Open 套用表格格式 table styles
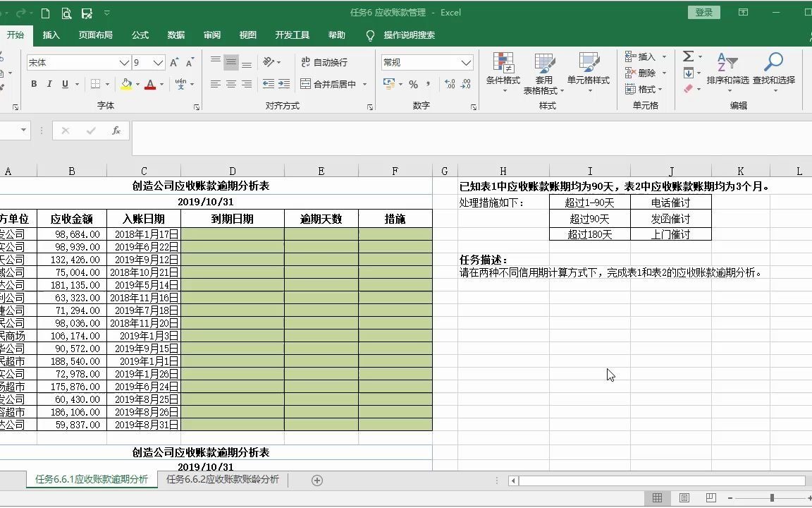The image size is (812, 508). point(543,73)
